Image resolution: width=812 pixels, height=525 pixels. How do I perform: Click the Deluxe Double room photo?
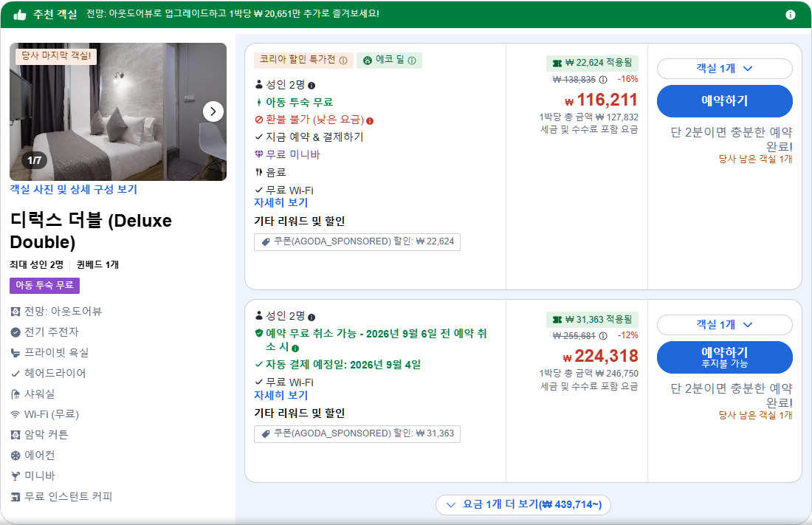(x=118, y=111)
